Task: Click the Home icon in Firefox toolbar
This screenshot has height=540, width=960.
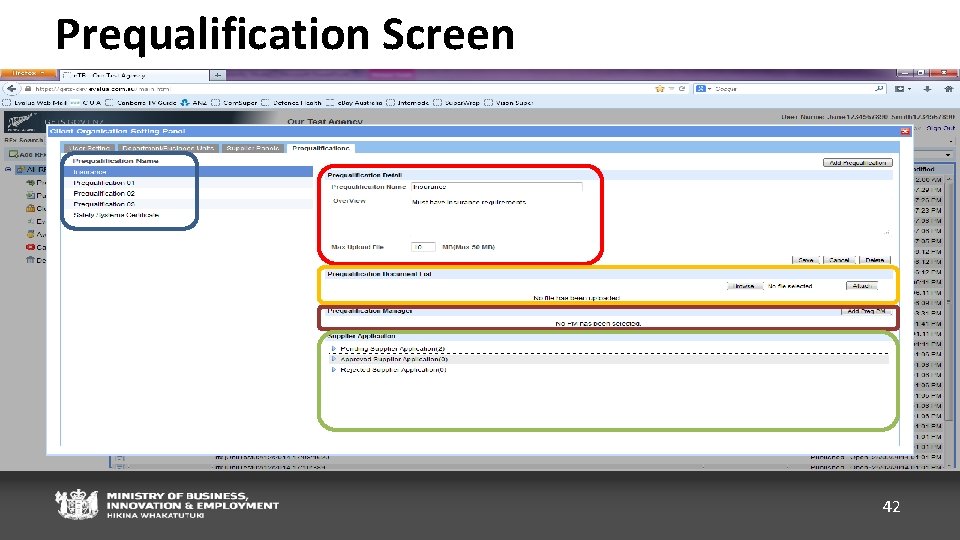Action: coord(948,89)
